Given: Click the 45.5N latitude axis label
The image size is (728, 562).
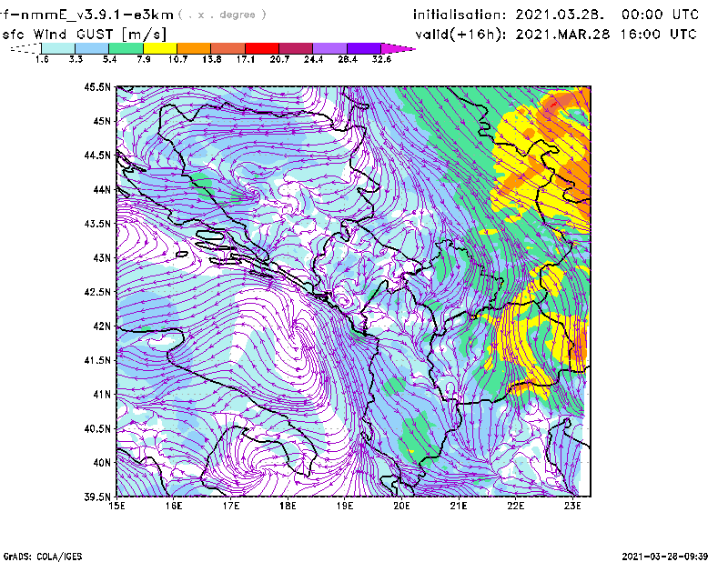Looking at the screenshot, I should pyautogui.click(x=97, y=87).
